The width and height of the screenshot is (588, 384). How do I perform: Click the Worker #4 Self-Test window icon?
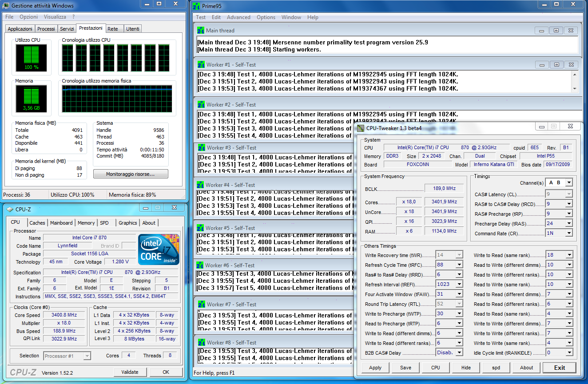pos(201,185)
